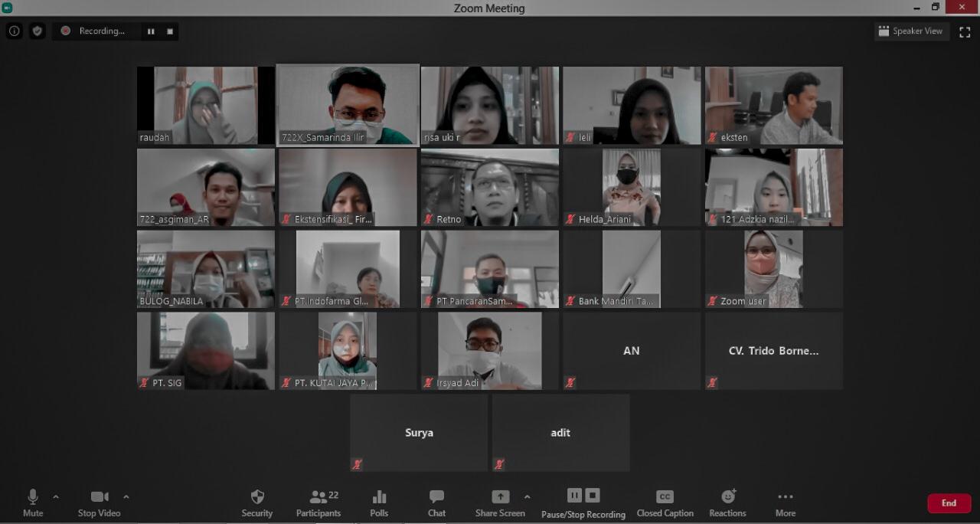Expand Share Screen options arrow
980x524 pixels.
(527, 496)
